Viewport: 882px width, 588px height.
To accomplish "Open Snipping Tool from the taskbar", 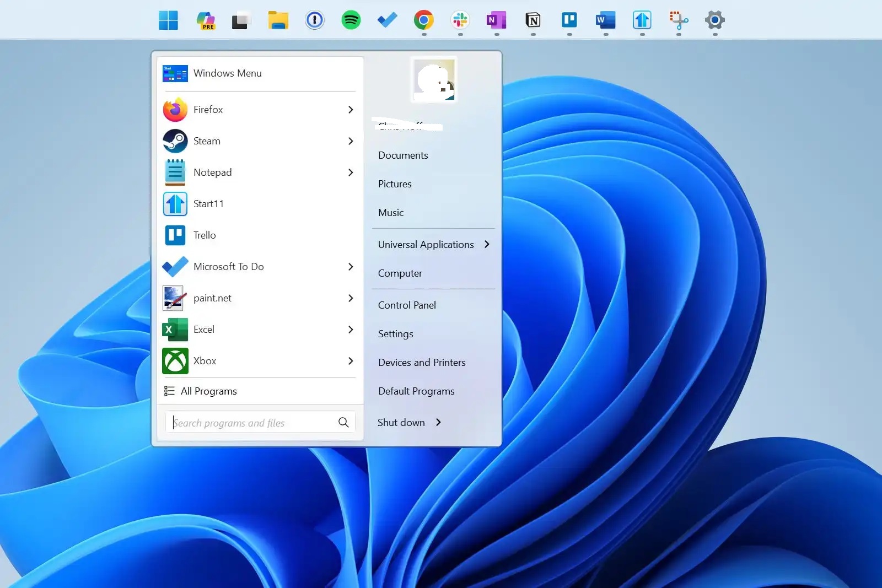I will click(679, 20).
